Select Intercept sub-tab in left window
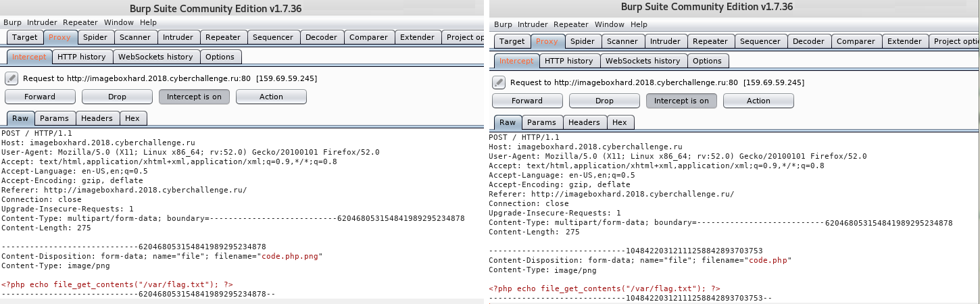The width and height of the screenshot is (980, 304). click(x=29, y=57)
